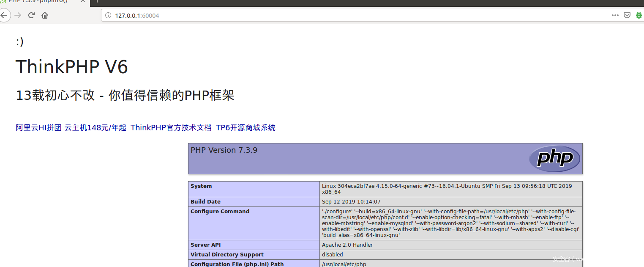Click the ThinkPHP V6 heading
The image size is (644, 267).
coord(72,67)
